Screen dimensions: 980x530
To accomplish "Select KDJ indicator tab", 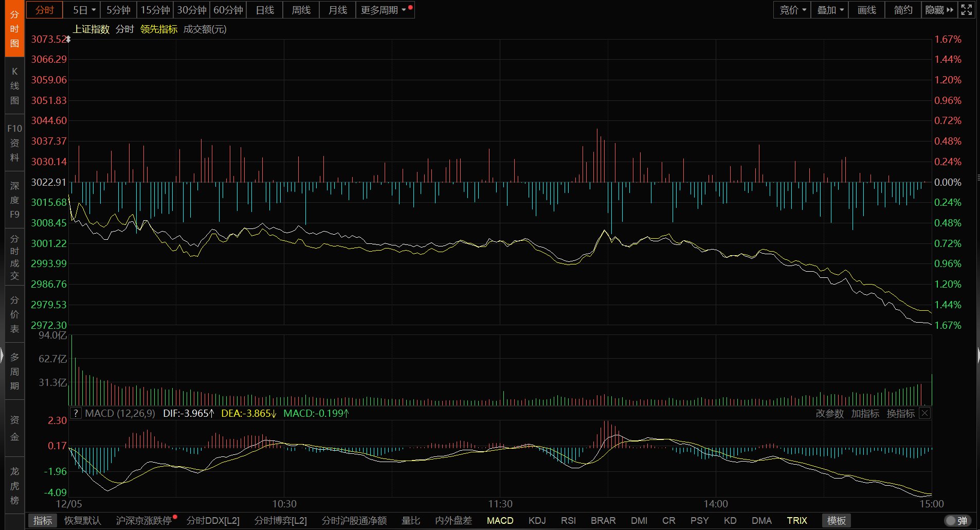I will (537, 521).
